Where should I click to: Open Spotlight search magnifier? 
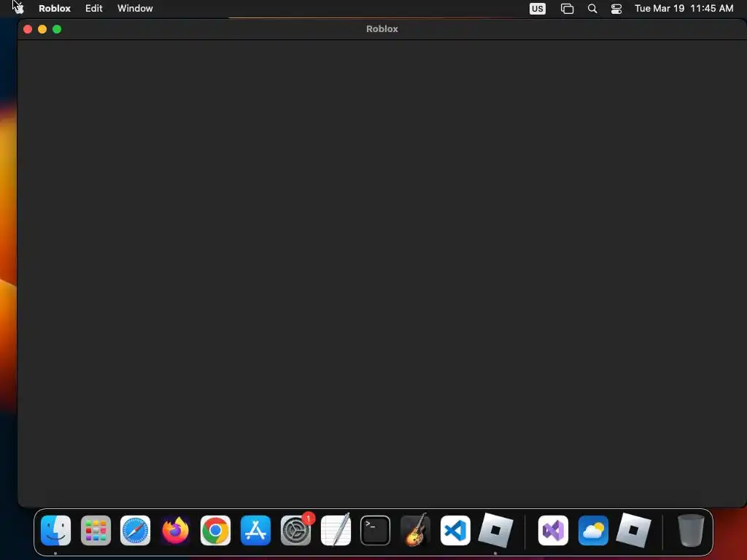click(592, 9)
